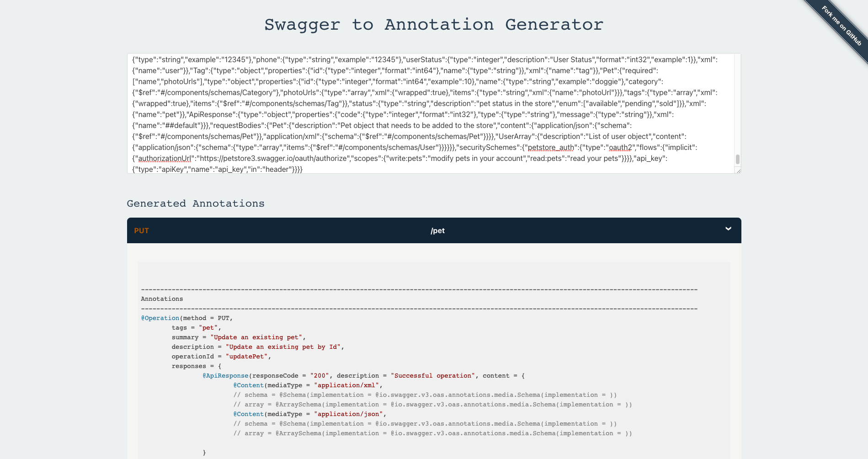This screenshot has height=459, width=868.
Task: Click the "Update an existing pet" summary string
Action: pos(256,337)
